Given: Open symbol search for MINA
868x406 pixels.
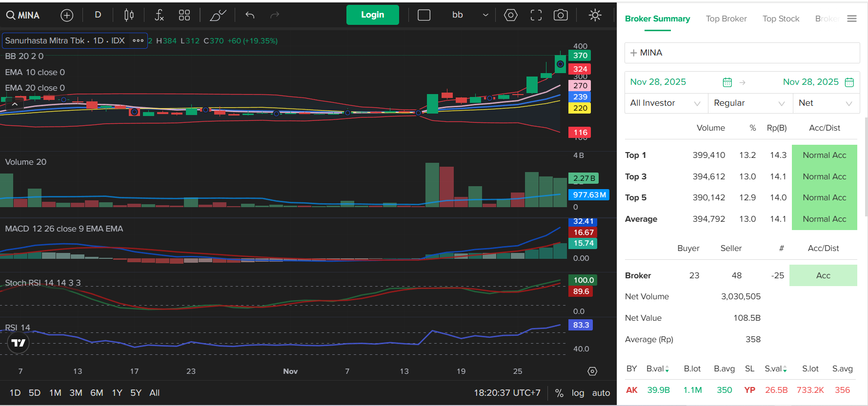Looking at the screenshot, I should pyautogui.click(x=23, y=15).
